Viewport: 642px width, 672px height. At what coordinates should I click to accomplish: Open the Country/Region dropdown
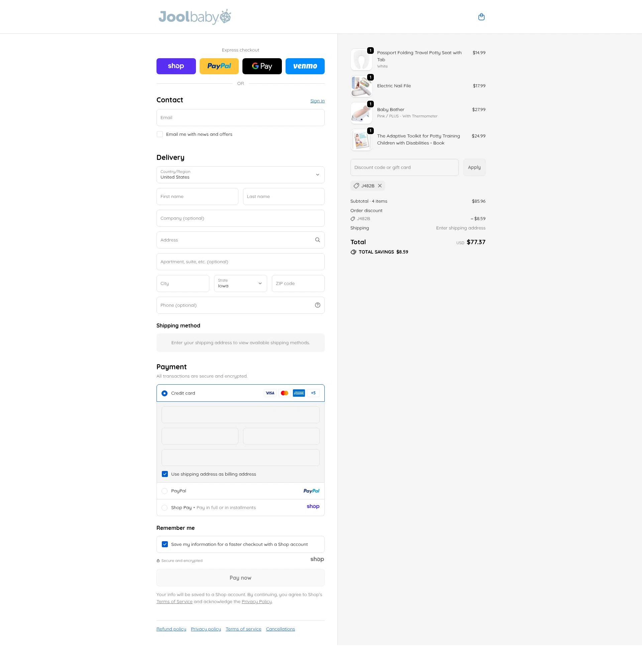pyautogui.click(x=240, y=175)
